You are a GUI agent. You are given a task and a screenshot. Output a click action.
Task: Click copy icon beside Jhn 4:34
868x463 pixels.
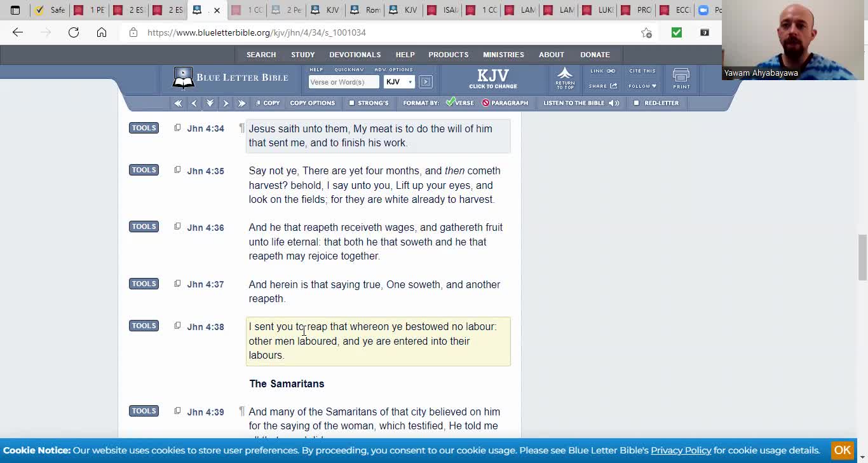(177, 128)
